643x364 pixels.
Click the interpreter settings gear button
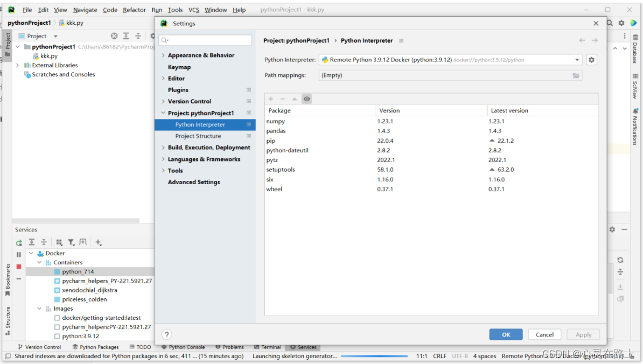click(591, 60)
